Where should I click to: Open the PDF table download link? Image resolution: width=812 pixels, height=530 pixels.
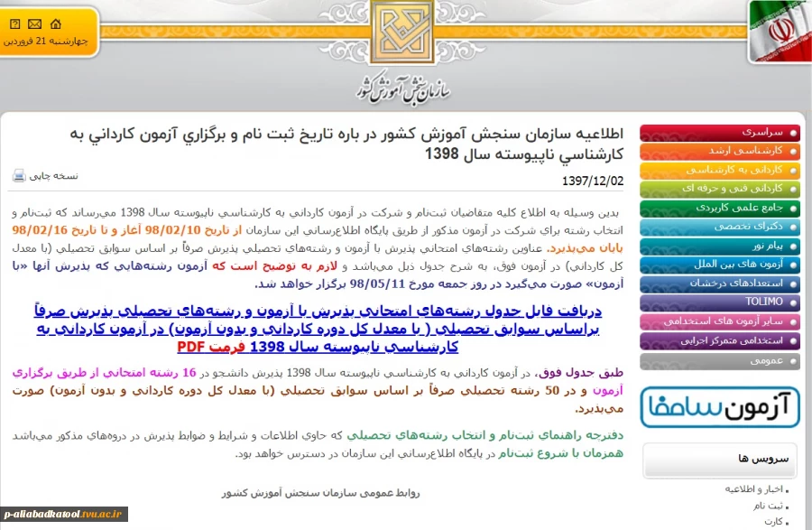[318, 329]
